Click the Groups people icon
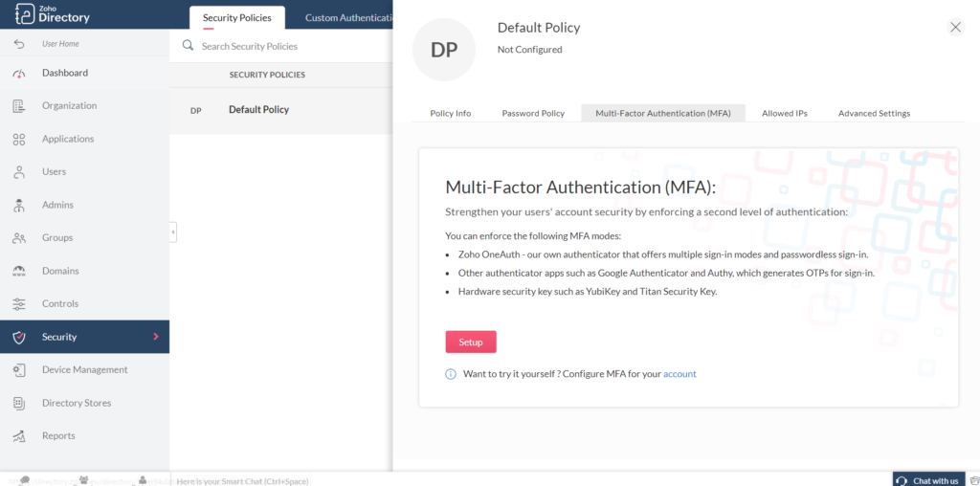The height and width of the screenshot is (486, 980). click(19, 238)
